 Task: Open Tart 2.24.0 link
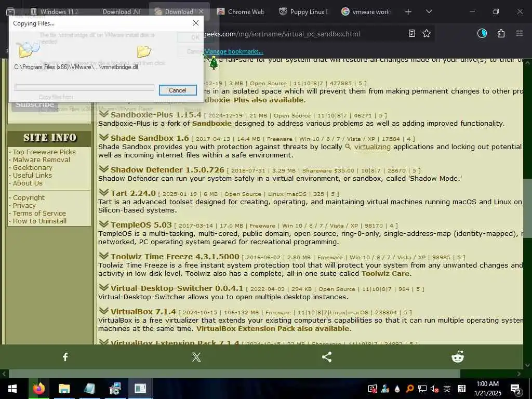click(x=133, y=193)
